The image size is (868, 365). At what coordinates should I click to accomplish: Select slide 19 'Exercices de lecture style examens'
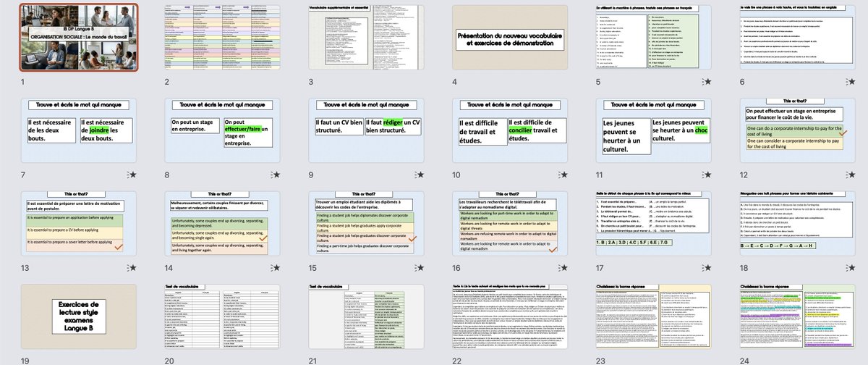pos(78,316)
